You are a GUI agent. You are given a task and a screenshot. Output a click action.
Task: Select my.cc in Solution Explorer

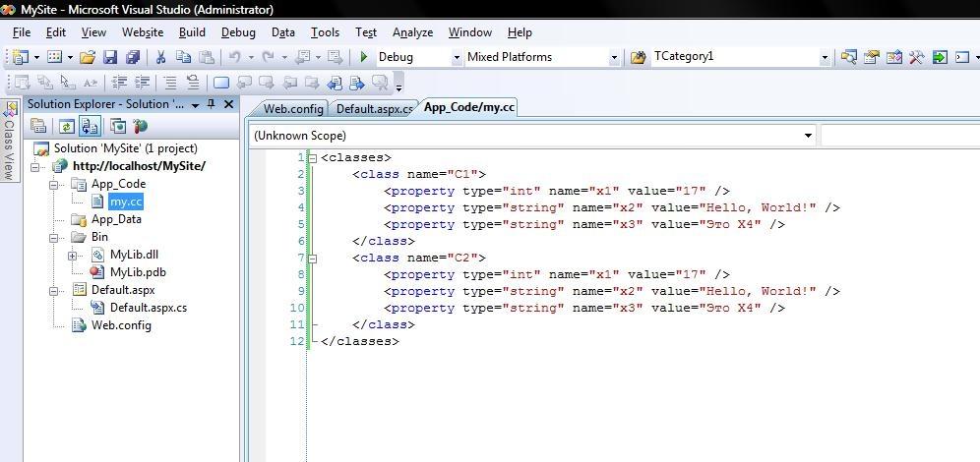coord(126,202)
